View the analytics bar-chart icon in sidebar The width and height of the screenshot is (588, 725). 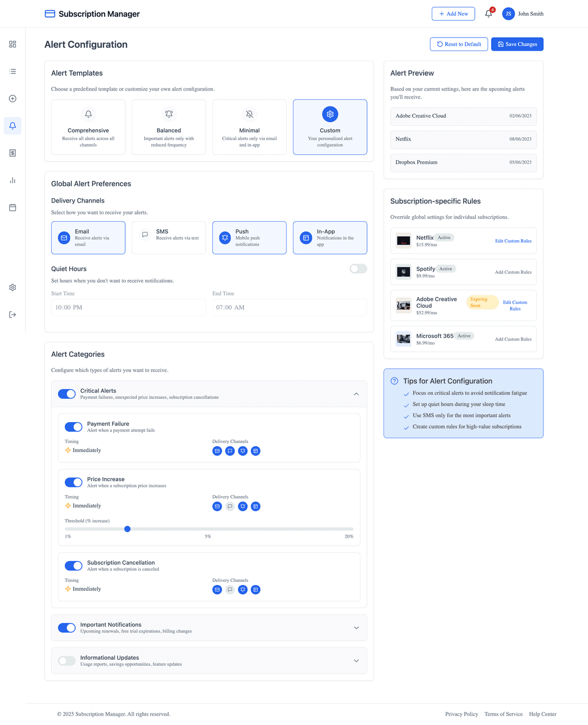(x=12, y=180)
